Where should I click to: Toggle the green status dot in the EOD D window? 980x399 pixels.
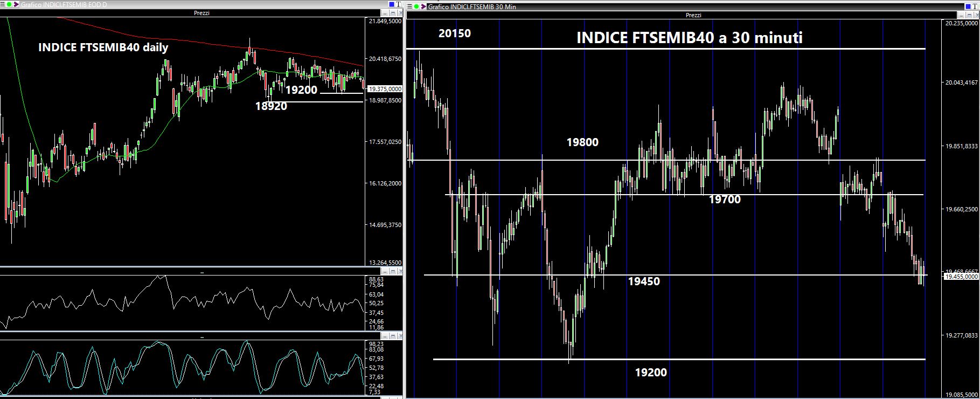(x=9, y=5)
